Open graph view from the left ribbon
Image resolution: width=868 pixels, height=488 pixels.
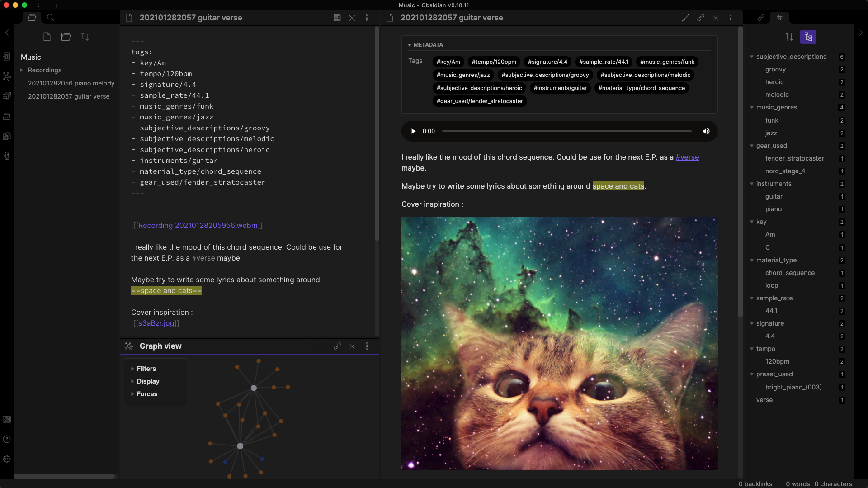point(7,76)
